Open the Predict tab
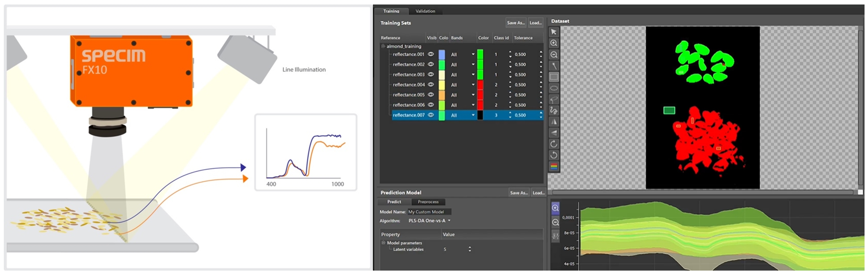The width and height of the screenshot is (868, 273). pyautogui.click(x=394, y=202)
